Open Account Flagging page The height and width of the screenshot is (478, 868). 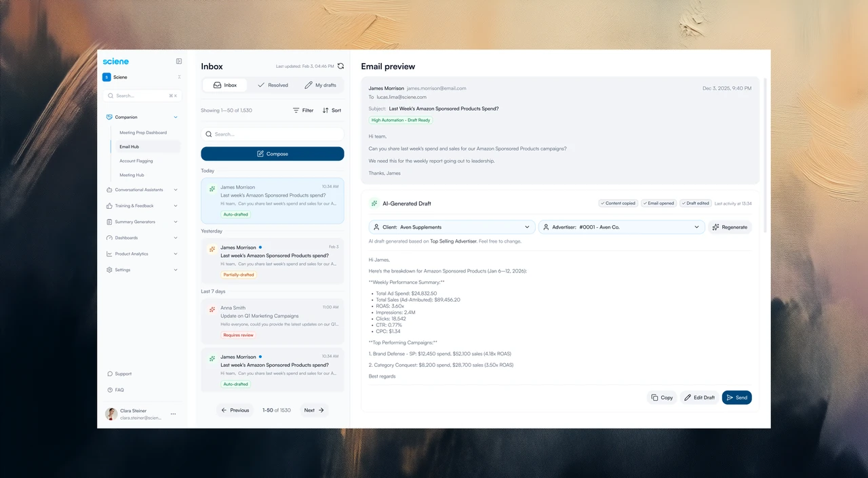(x=136, y=161)
